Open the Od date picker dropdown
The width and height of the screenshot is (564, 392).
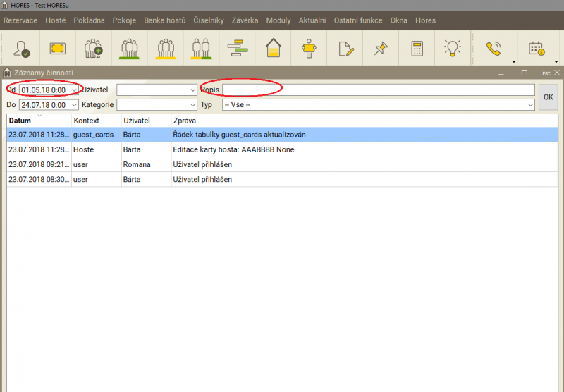[74, 90]
